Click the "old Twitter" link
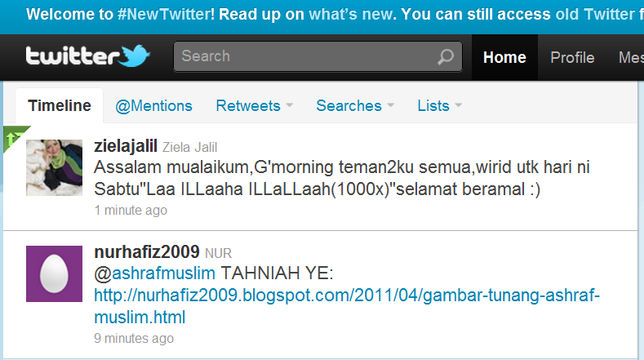Image resolution: width=644 pixels, height=360 pixels. [595, 15]
